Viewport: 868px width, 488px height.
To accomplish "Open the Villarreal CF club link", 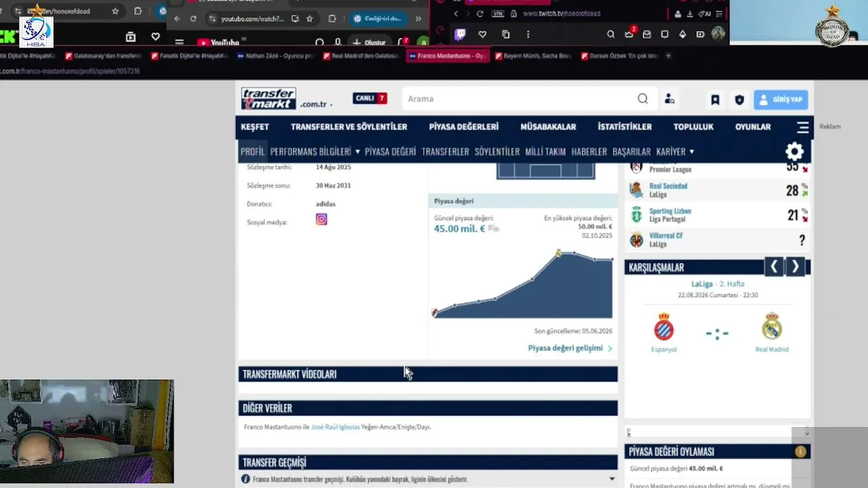I will coord(666,236).
